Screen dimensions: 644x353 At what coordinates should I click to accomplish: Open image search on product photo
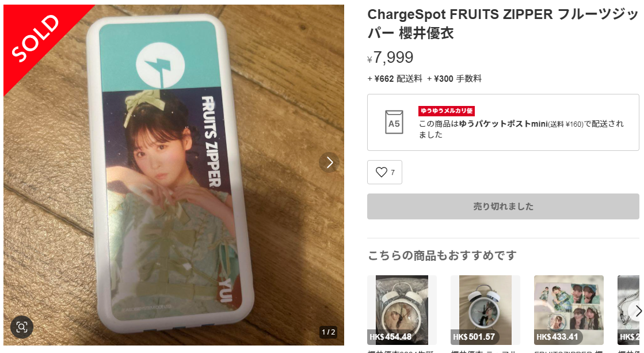(x=22, y=327)
